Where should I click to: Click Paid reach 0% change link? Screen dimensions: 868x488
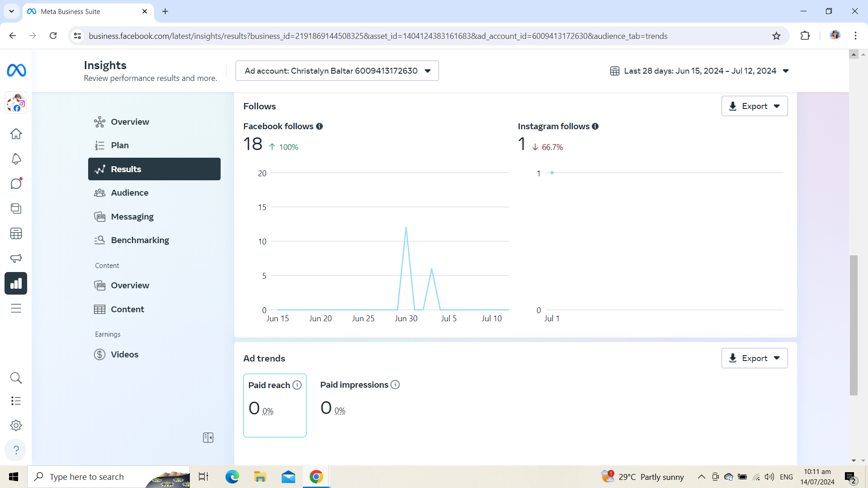click(x=268, y=411)
